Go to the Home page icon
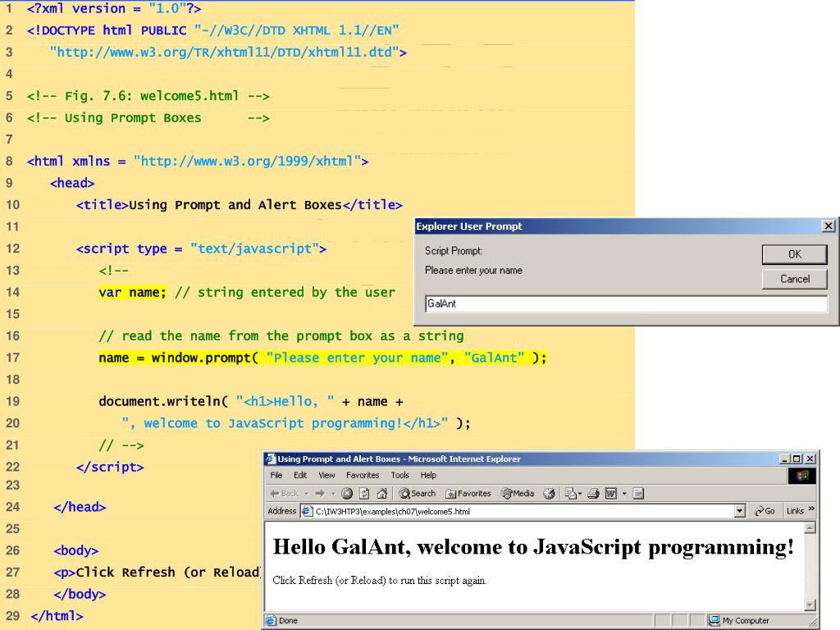The image size is (840, 630). (382, 493)
